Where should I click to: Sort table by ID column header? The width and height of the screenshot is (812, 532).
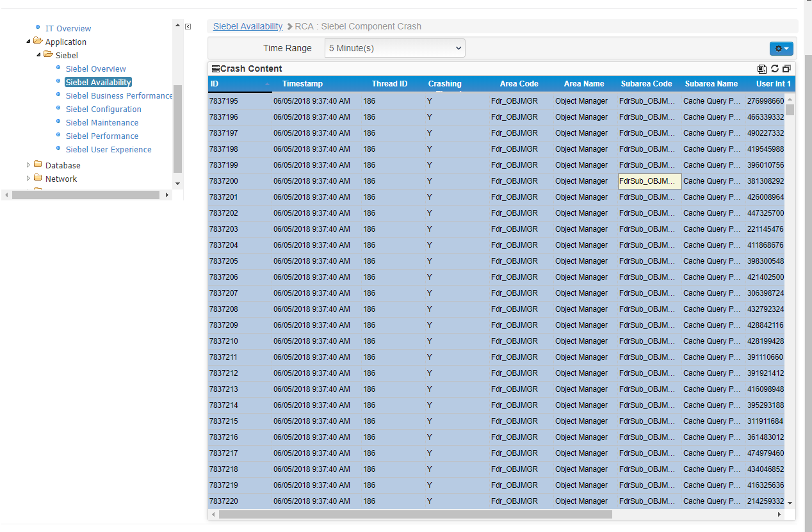point(215,84)
